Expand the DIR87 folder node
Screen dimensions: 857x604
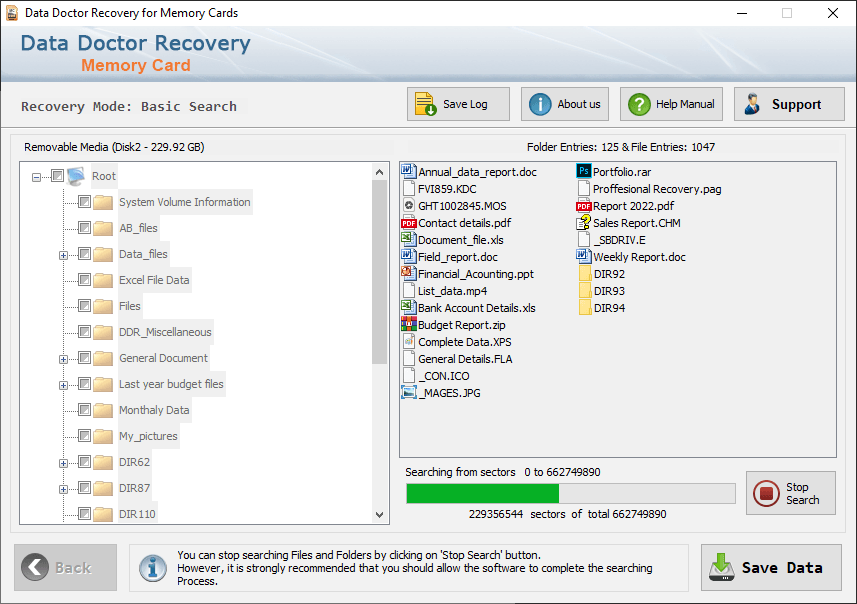63,489
